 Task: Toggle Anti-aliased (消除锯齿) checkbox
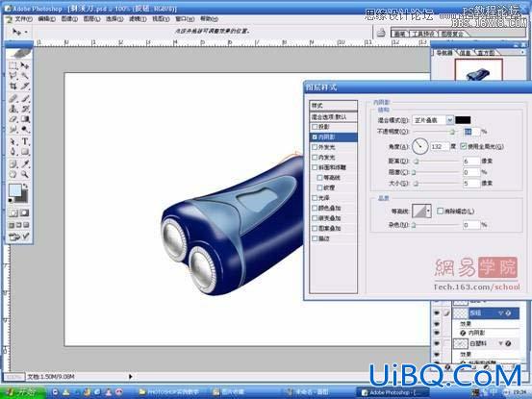pyautogui.click(x=440, y=212)
